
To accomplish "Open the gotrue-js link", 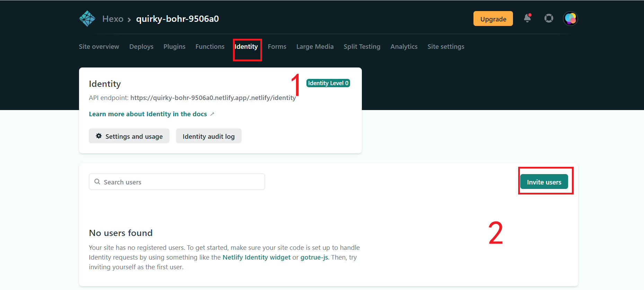I will click(x=314, y=257).
